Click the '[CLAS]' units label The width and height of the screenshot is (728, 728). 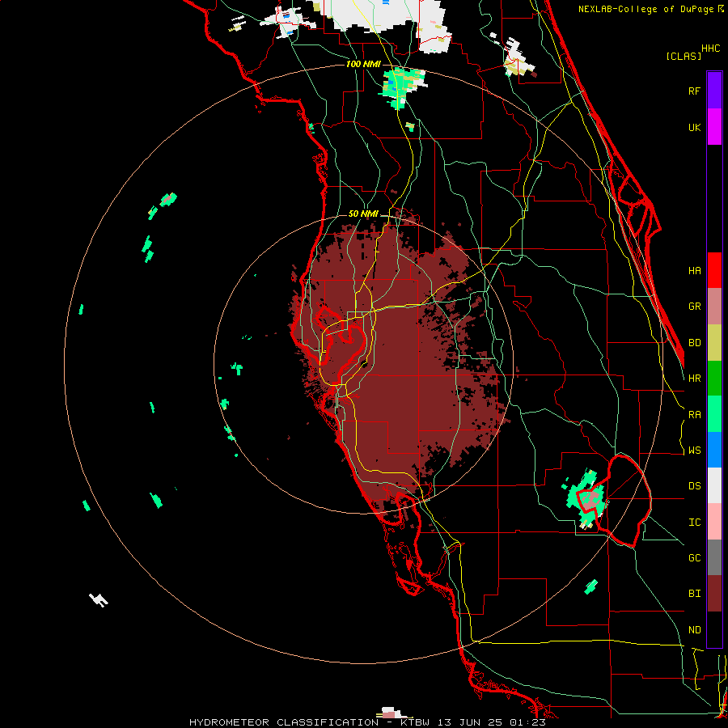click(683, 57)
